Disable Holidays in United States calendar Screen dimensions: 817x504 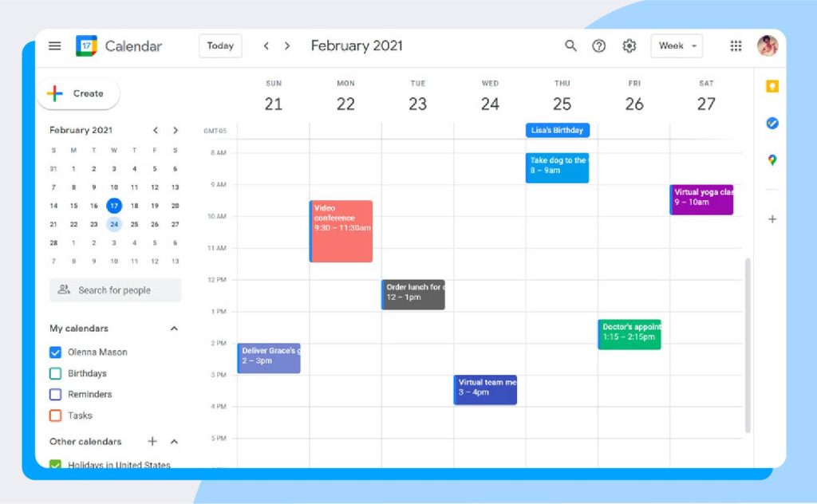(55, 465)
